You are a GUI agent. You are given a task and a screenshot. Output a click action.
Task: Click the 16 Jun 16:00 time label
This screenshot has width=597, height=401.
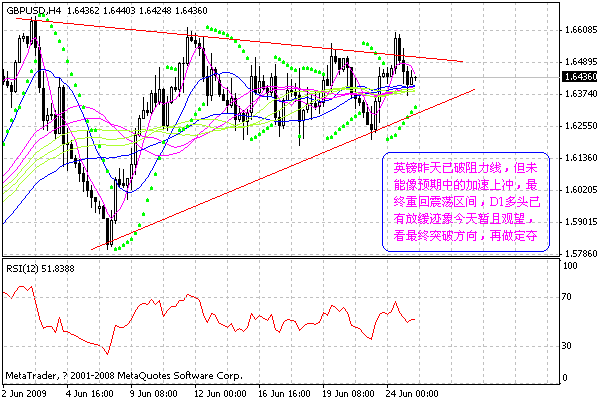[x=284, y=393]
